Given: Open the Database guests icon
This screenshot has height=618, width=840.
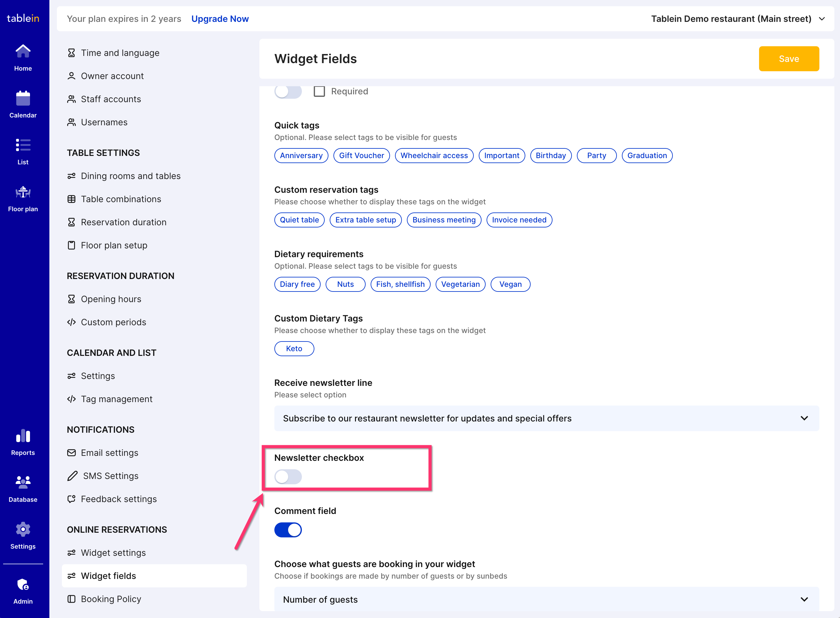Looking at the screenshot, I should pyautogui.click(x=23, y=483).
